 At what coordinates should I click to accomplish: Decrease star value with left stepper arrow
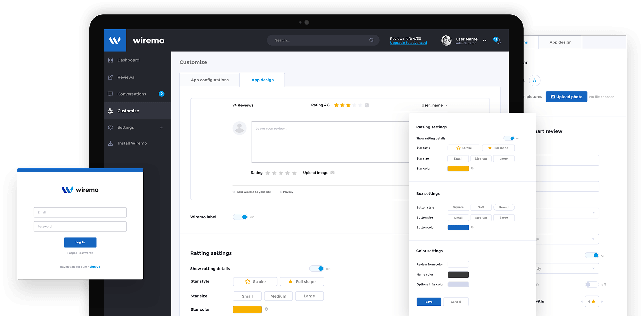pyautogui.click(x=582, y=302)
